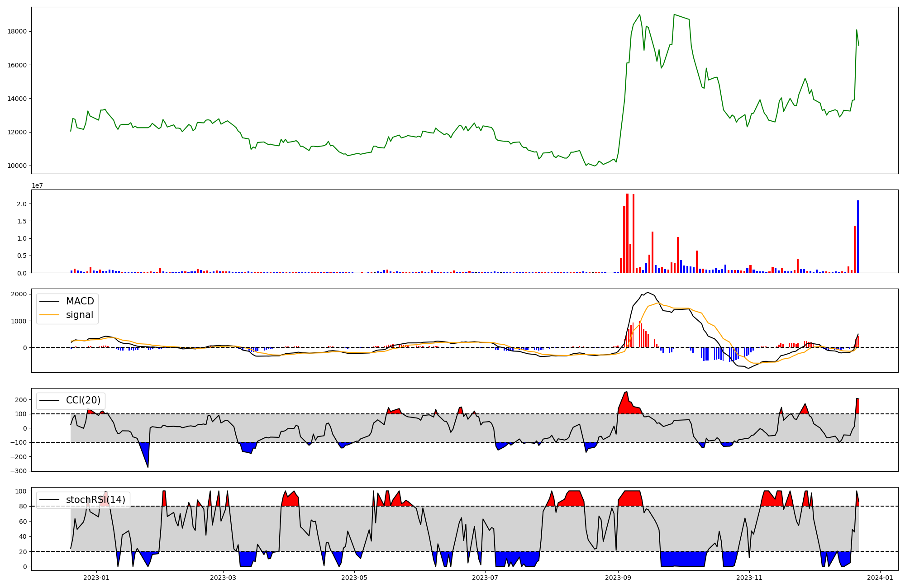Click the 10000 price axis tick label
The width and height of the screenshot is (905, 588).
pyautogui.click(x=17, y=166)
